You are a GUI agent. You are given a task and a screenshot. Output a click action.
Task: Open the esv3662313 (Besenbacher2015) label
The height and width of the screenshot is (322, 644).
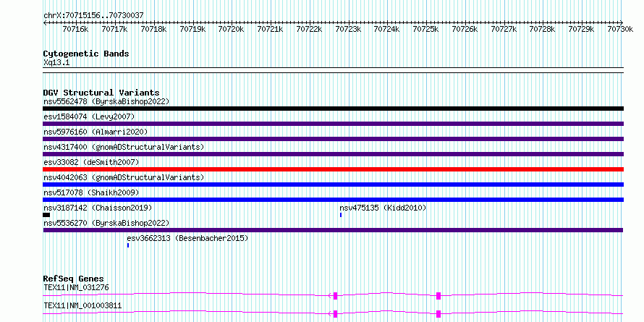[187, 238]
